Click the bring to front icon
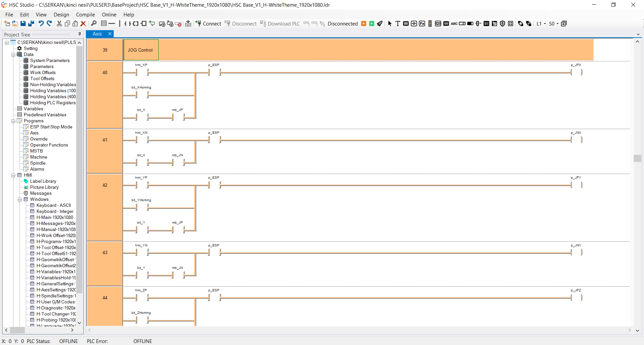This screenshot has width=644, height=345. (521, 23)
